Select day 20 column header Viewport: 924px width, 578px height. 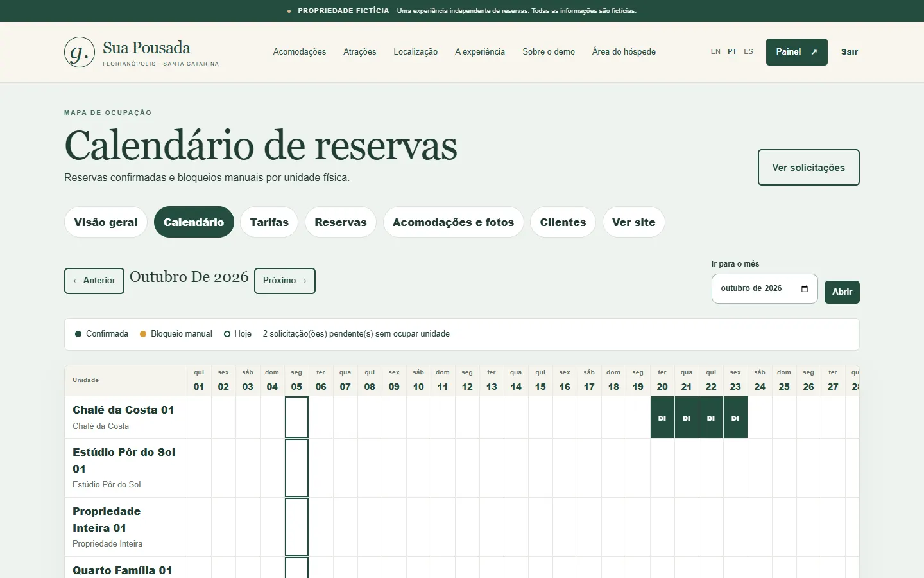click(x=662, y=381)
